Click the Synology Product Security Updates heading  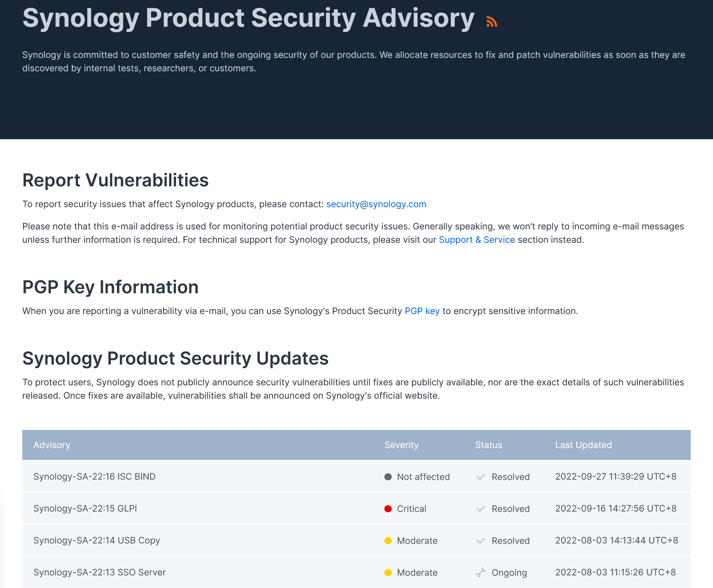pyautogui.click(x=175, y=359)
